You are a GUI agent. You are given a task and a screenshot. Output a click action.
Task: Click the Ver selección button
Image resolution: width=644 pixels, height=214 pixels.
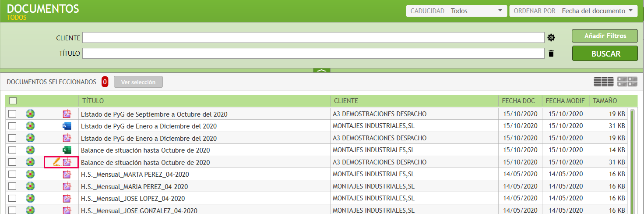click(x=138, y=82)
